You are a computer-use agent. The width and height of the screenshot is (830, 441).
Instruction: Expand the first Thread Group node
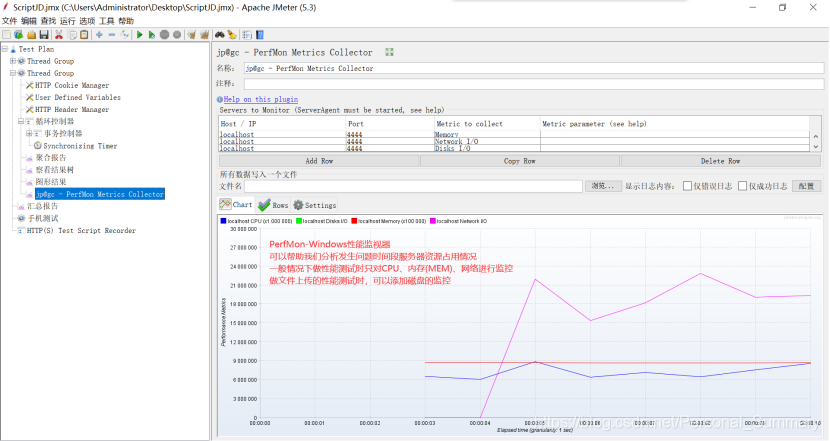(13, 61)
